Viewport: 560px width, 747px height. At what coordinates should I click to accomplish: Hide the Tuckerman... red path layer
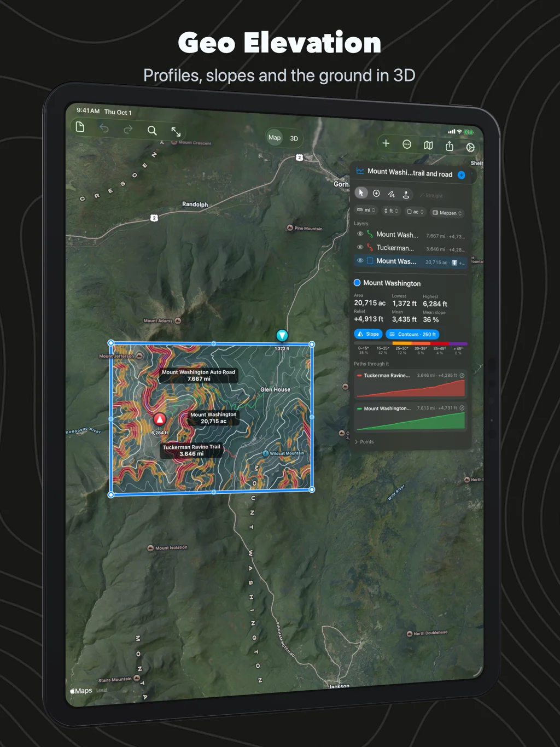pyautogui.click(x=360, y=247)
